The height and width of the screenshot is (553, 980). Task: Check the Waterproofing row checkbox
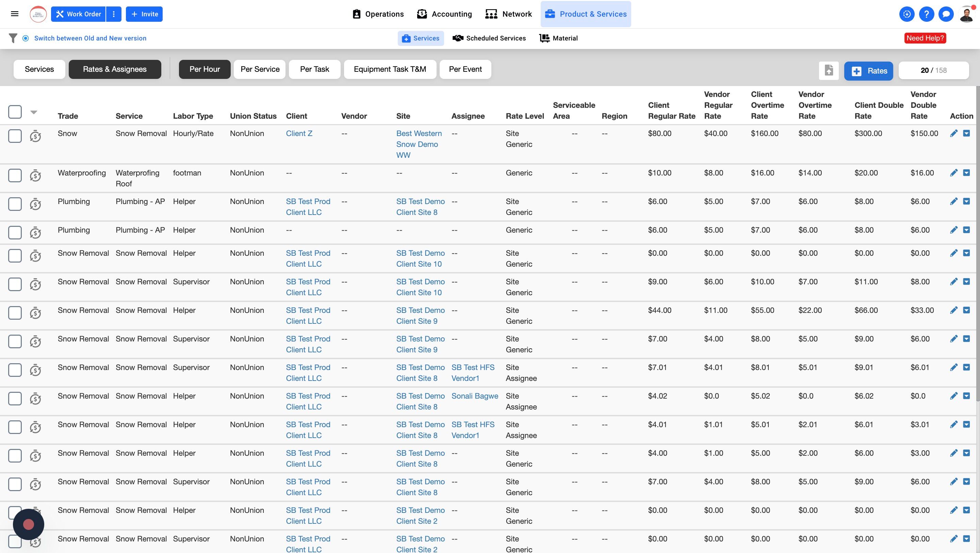click(x=15, y=175)
